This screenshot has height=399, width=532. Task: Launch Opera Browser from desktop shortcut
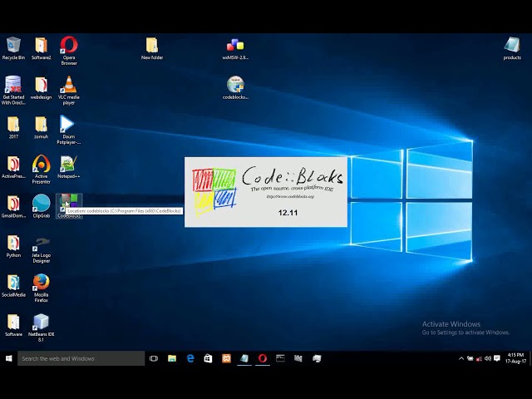click(x=69, y=51)
